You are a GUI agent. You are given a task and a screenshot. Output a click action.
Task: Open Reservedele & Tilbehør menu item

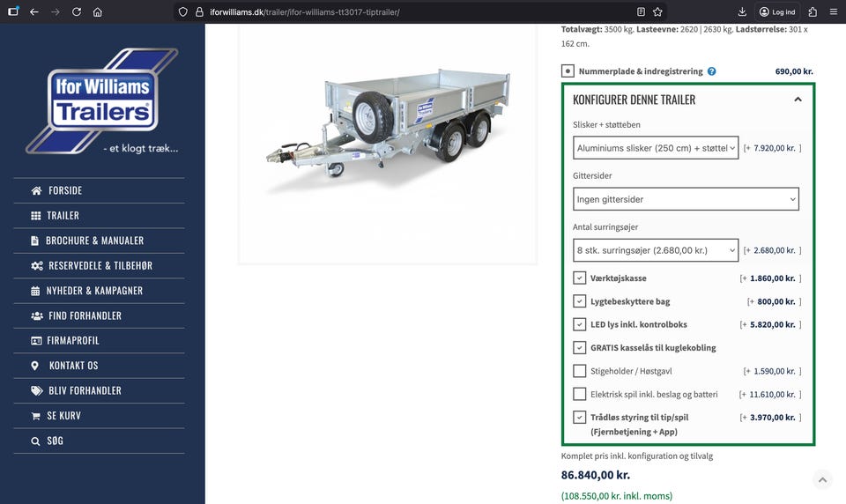[99, 265]
